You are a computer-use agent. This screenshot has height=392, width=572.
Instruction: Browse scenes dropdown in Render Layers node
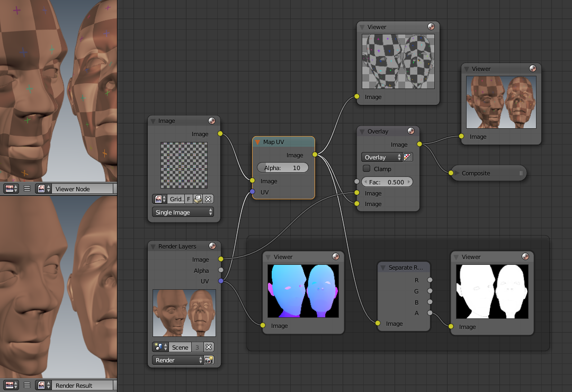[x=160, y=347]
